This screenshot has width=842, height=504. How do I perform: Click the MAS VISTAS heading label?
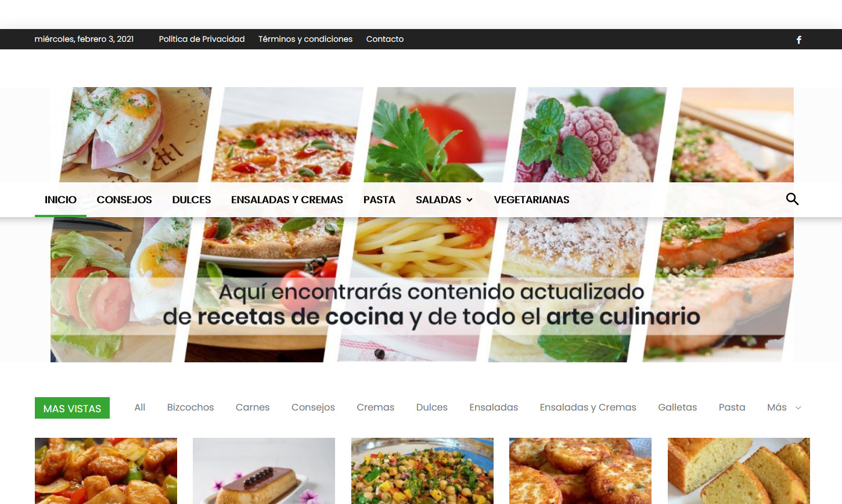[x=72, y=408]
